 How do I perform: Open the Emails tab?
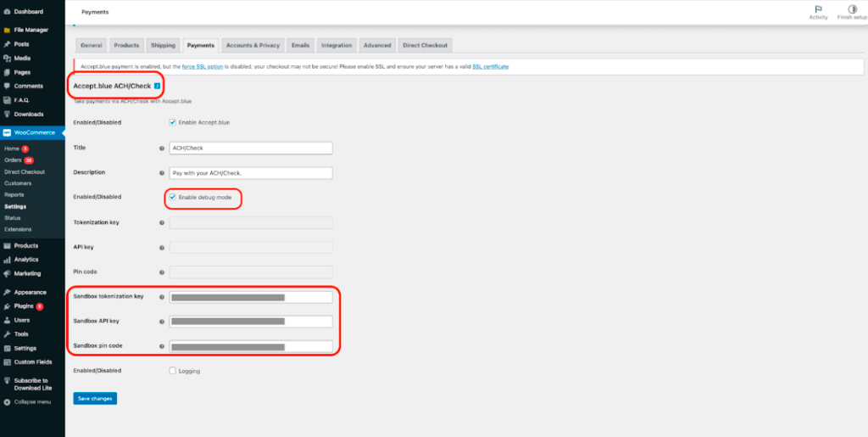(x=301, y=46)
